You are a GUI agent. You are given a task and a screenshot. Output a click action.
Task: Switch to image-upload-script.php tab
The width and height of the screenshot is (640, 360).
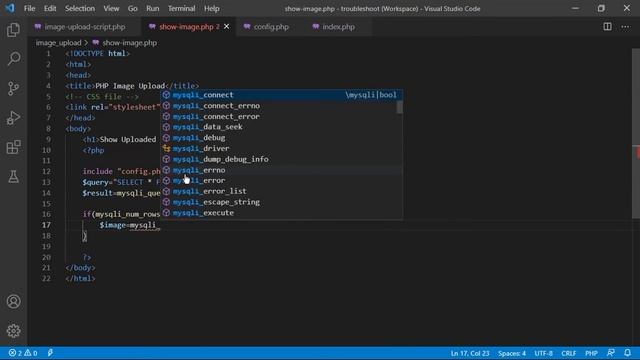(84, 27)
